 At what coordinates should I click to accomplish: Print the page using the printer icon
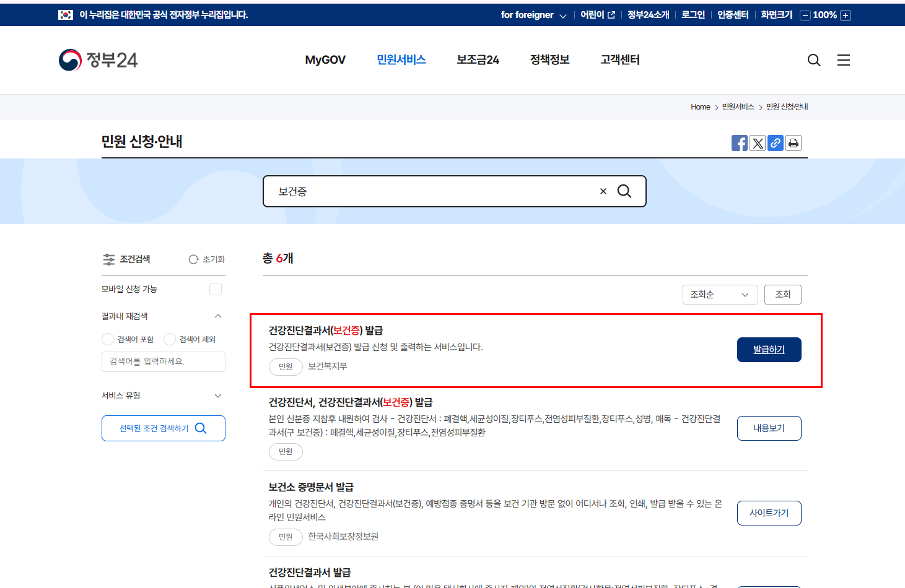click(x=794, y=143)
